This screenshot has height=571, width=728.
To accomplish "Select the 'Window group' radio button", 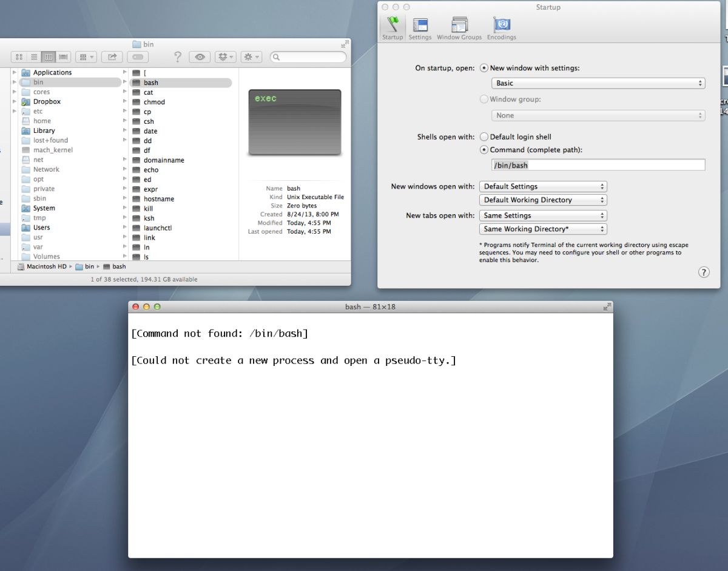I will pyautogui.click(x=484, y=99).
